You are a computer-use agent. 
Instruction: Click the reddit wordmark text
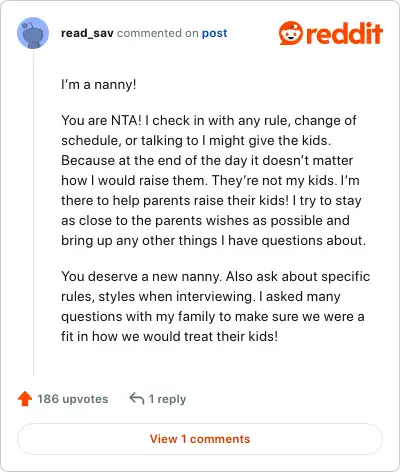[344, 33]
